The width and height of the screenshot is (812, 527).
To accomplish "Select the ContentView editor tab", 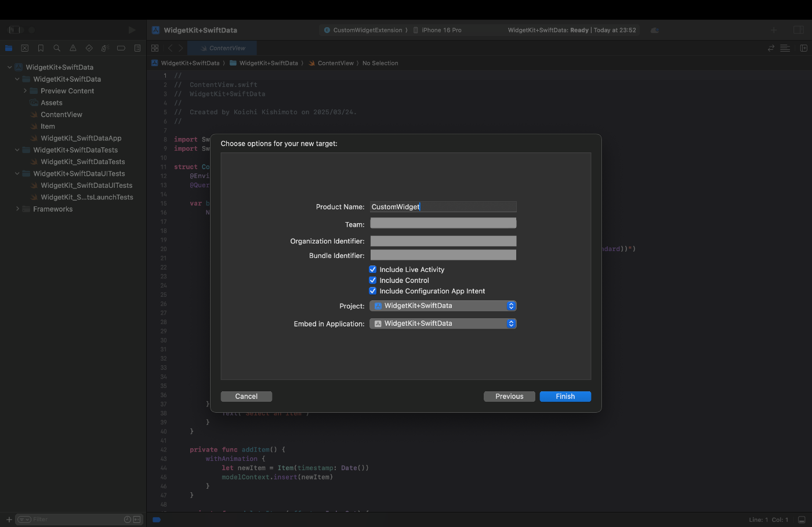I will tap(223, 48).
